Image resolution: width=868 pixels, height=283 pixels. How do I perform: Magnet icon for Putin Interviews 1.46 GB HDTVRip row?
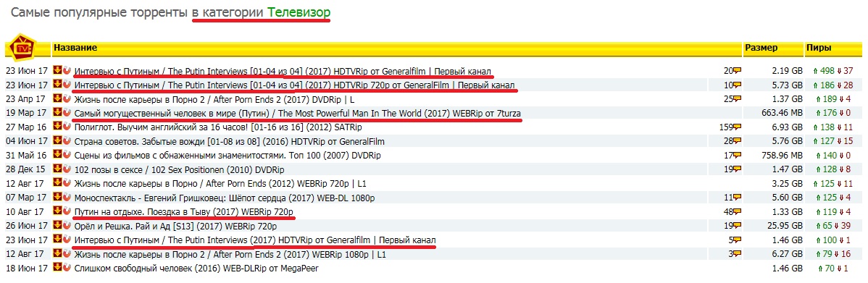pyautogui.click(x=67, y=240)
